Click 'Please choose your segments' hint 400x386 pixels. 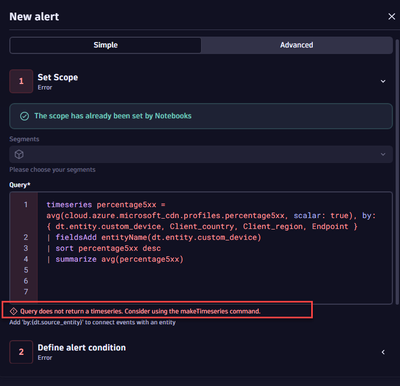pos(52,170)
